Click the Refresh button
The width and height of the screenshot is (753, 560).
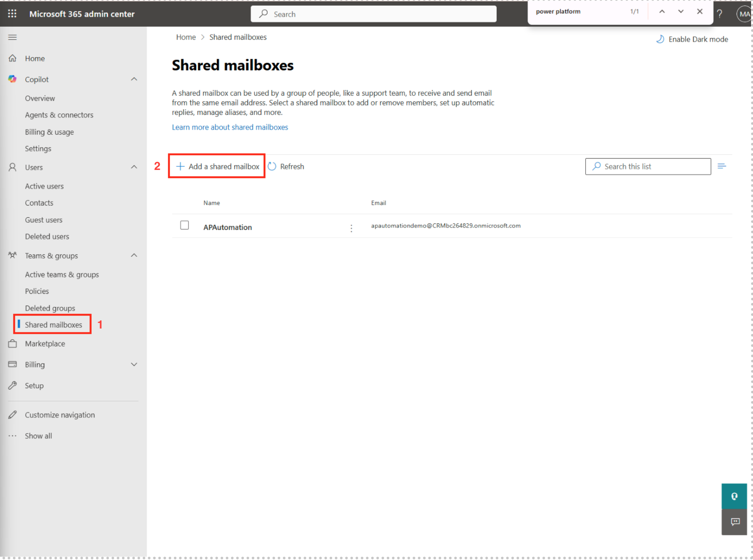[286, 167]
